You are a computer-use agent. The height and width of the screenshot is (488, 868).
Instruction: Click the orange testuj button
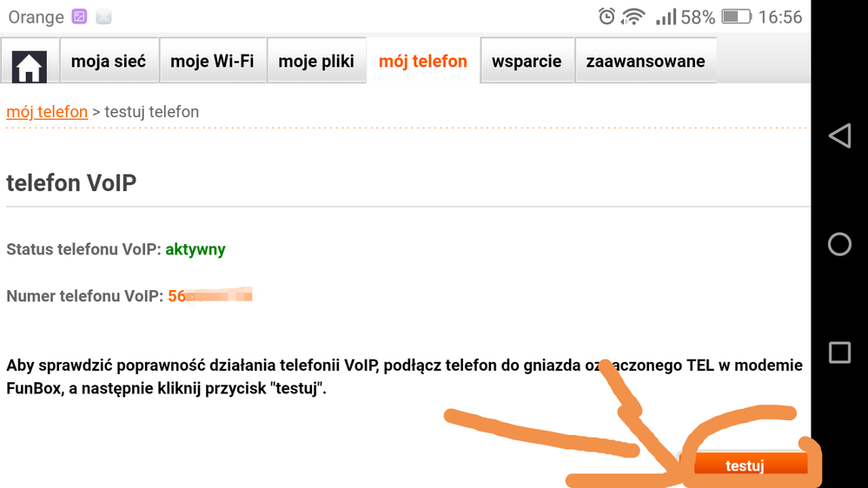[x=745, y=465]
